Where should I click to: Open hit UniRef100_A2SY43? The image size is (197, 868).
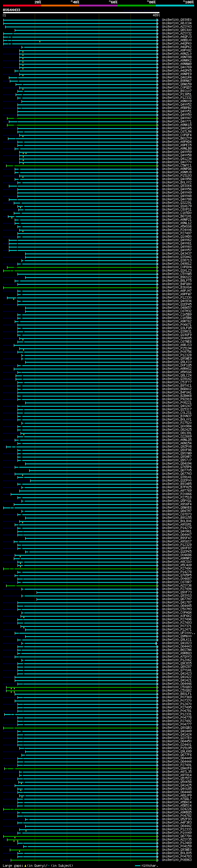(x=177, y=26)
